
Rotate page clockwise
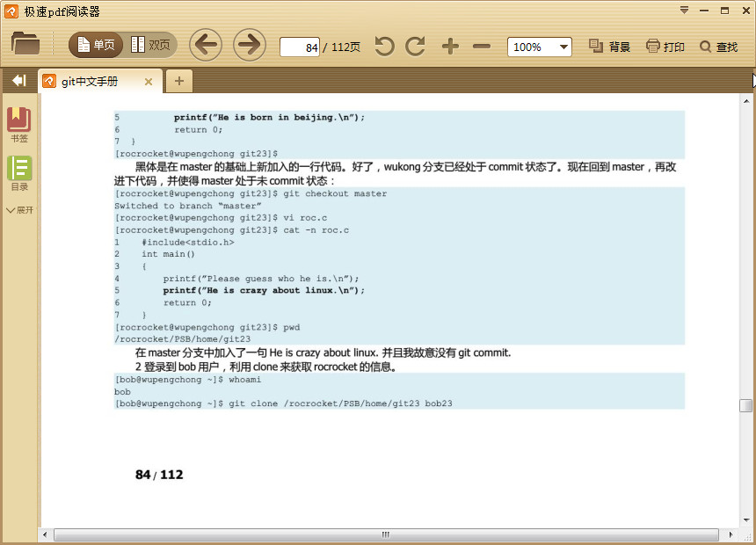(416, 47)
